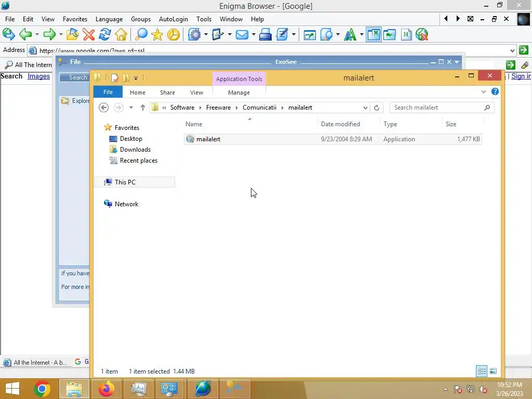
Task: Click the Freeware breadcrumb in the path
Action: [x=218, y=108]
